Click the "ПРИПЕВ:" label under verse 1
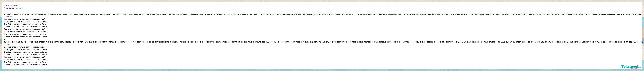Image resolution: width=644 pixels, height=71 pixels. 8,16
